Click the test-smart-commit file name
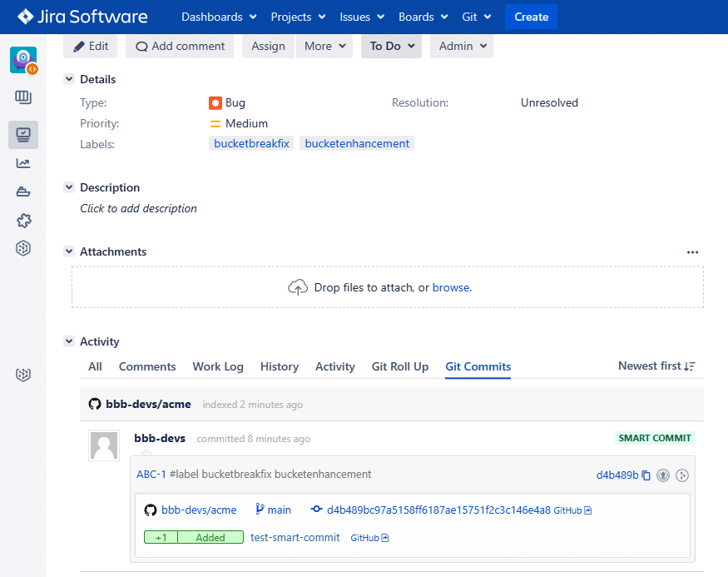Screen dimensions: 728x577 coord(295,538)
